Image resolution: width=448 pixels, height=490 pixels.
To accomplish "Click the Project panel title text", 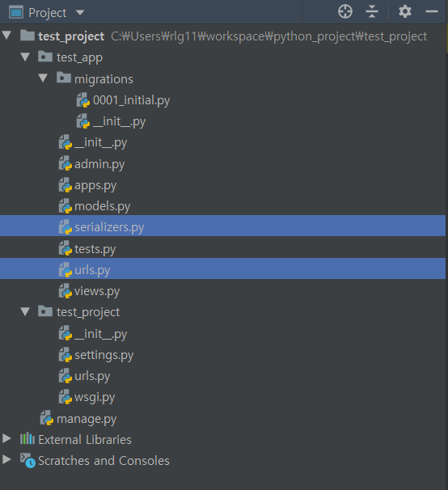I will 47,13.
